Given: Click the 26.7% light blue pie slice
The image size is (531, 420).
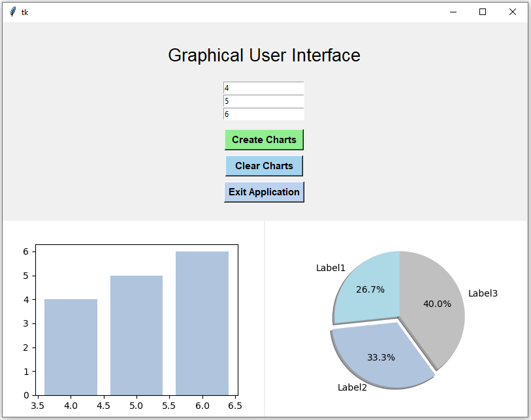Looking at the screenshot, I should [x=369, y=288].
